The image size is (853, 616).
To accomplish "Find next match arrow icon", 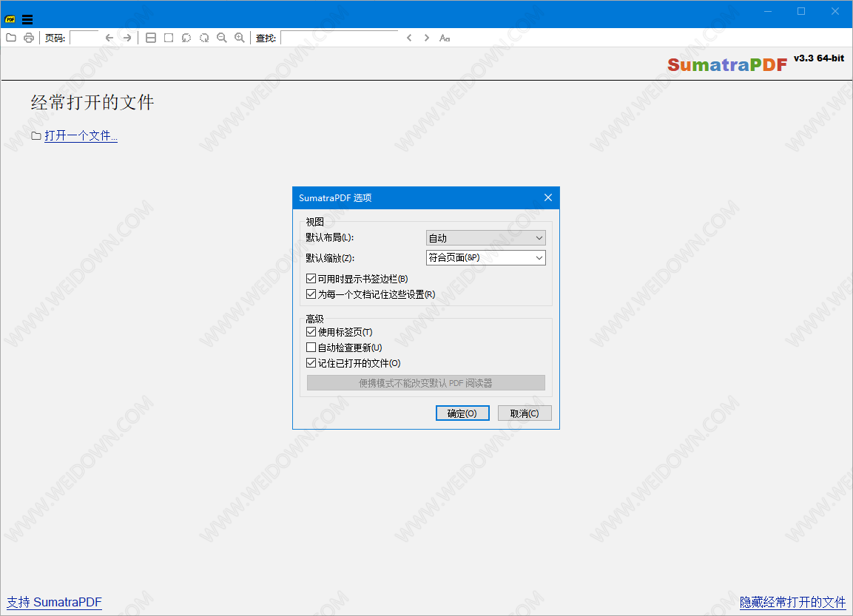I will pyautogui.click(x=426, y=38).
